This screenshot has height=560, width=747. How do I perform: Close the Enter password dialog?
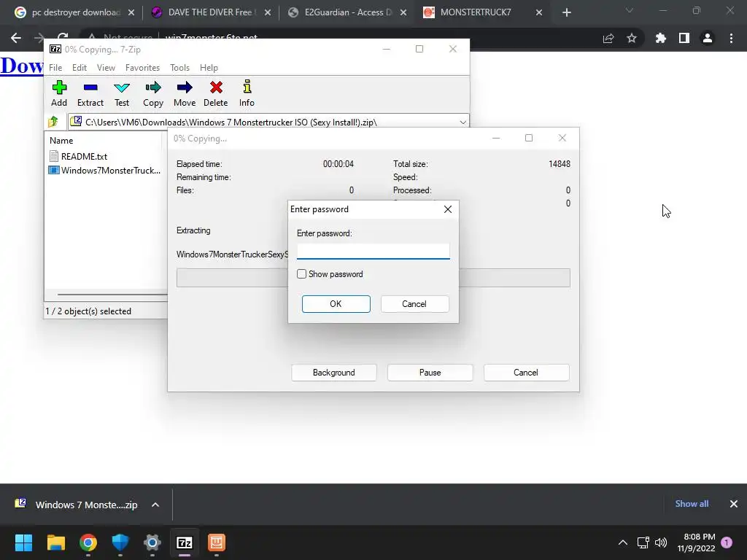pos(448,209)
